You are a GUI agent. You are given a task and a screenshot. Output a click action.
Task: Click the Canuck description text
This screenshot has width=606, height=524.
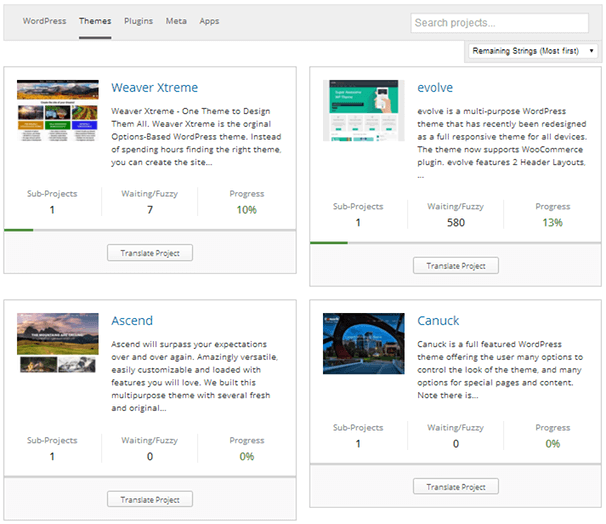pyautogui.click(x=500, y=370)
